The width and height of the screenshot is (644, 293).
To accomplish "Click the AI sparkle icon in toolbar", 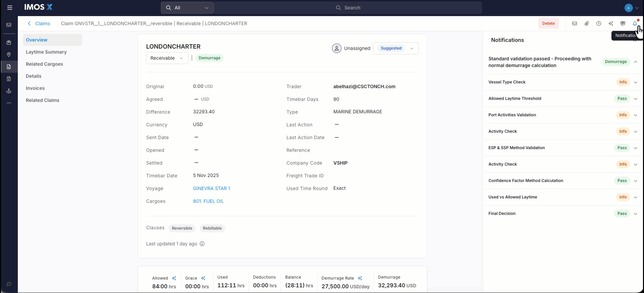I will 611,24.
